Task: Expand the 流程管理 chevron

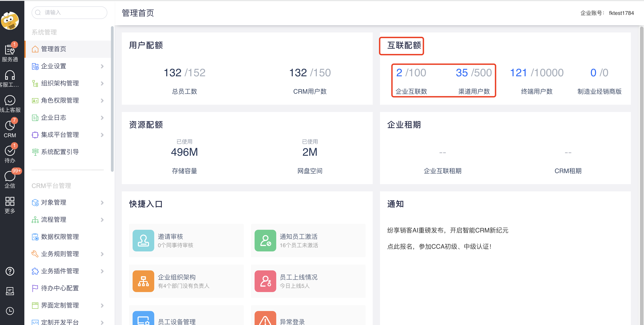Action: tap(102, 220)
